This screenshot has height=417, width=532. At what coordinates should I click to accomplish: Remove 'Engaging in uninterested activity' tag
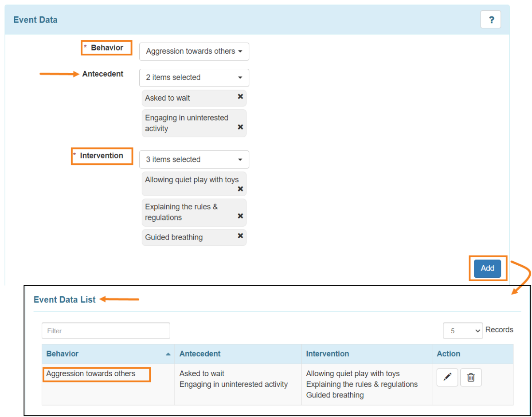(240, 127)
